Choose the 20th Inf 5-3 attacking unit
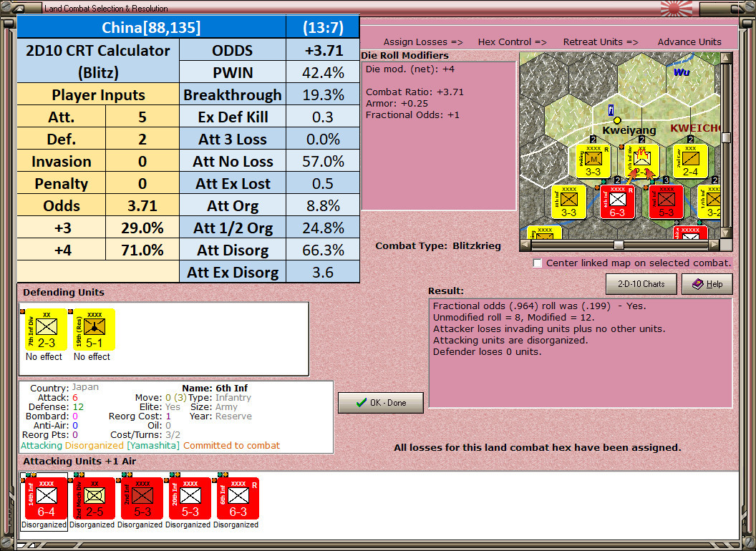The image size is (756, 551). (188, 499)
